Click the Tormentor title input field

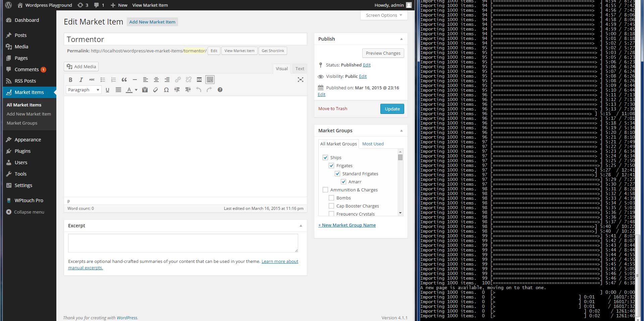click(x=185, y=39)
